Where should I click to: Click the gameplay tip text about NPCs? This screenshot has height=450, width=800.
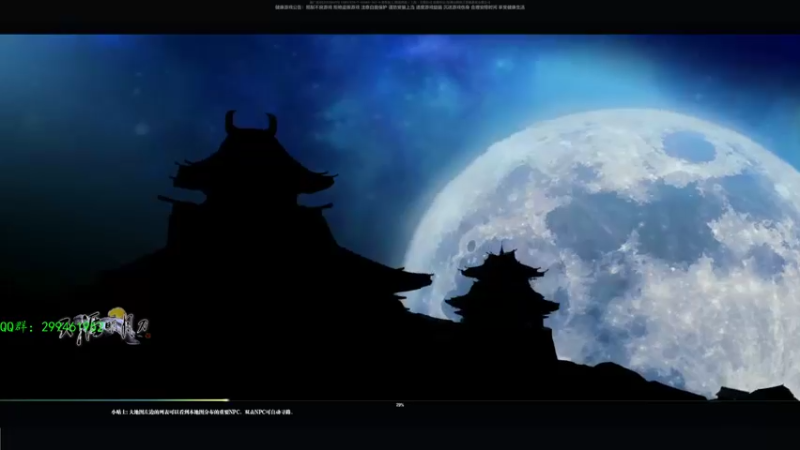(x=202, y=412)
